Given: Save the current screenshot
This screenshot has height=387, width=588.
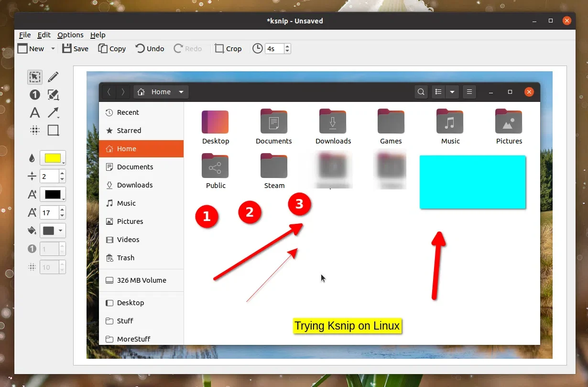Looking at the screenshot, I should click(x=75, y=48).
